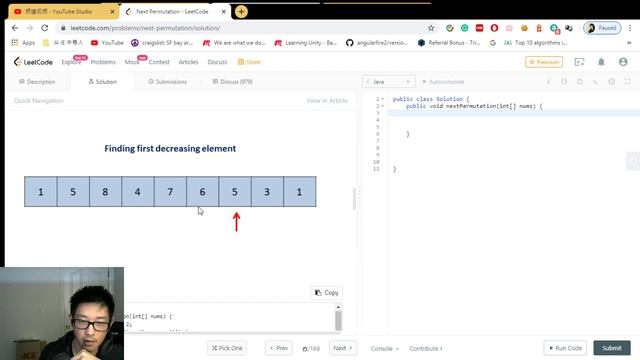Click empty code line 3 in editor
Viewport: 640px width, 360px height.
tap(514, 113)
